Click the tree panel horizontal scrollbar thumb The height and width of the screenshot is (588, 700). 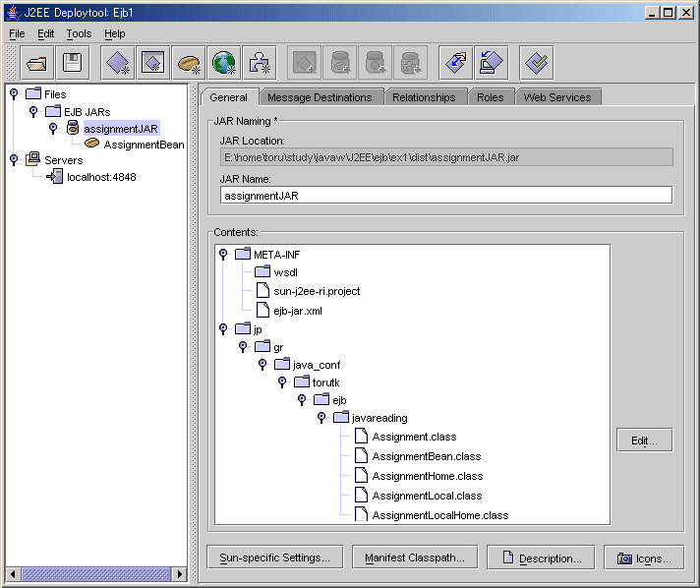[96, 573]
